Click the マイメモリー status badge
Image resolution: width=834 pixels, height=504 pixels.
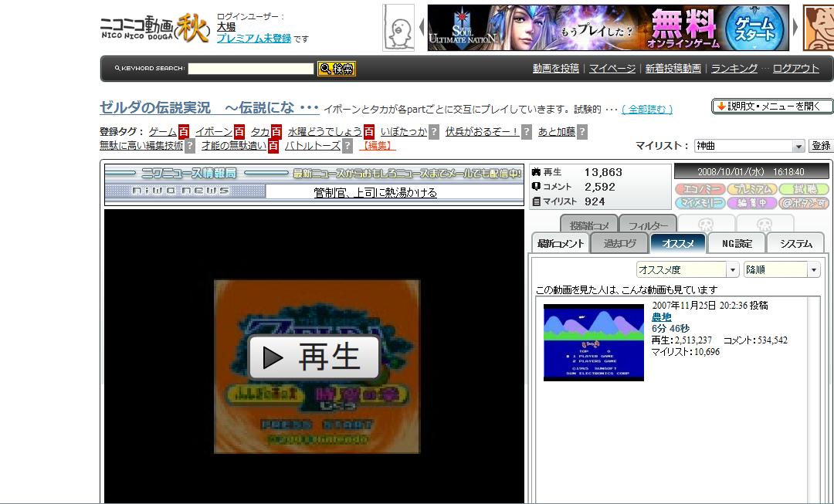pyautogui.click(x=700, y=203)
